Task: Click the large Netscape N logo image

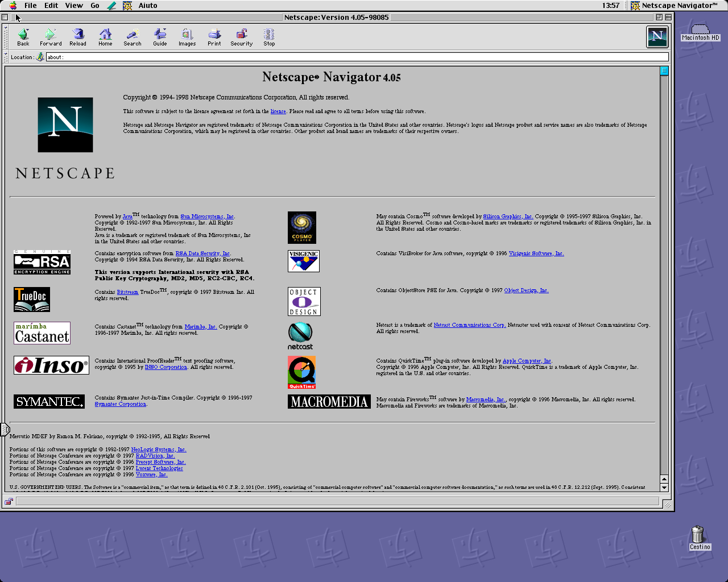Action: [65, 125]
